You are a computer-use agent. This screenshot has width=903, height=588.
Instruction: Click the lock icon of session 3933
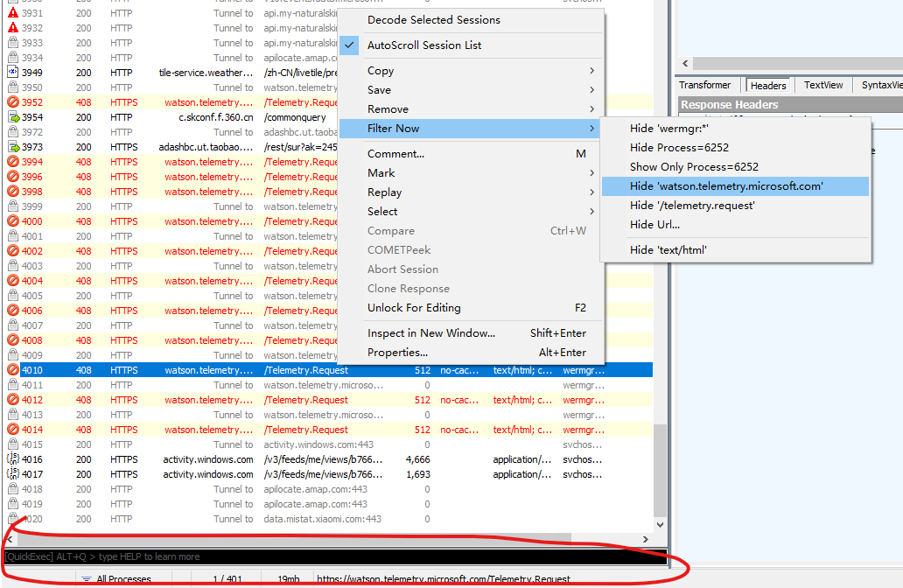point(12,43)
